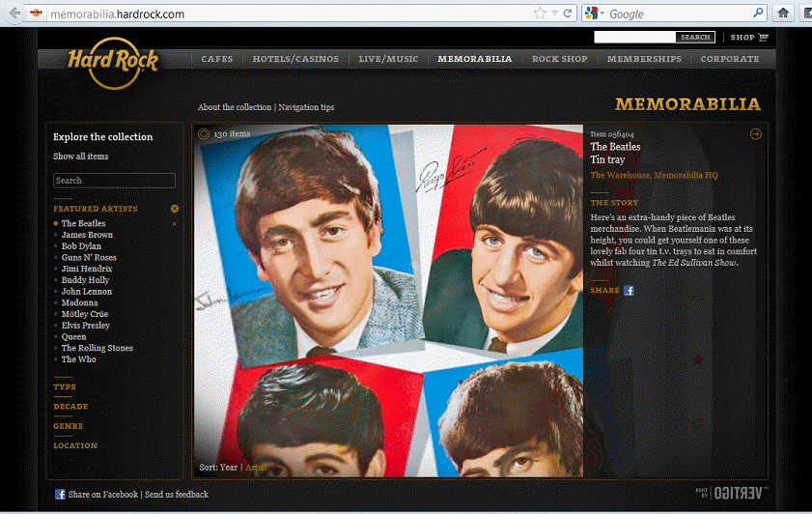Click the browser back arrow button
This screenshot has height=514, width=812.
point(15,13)
